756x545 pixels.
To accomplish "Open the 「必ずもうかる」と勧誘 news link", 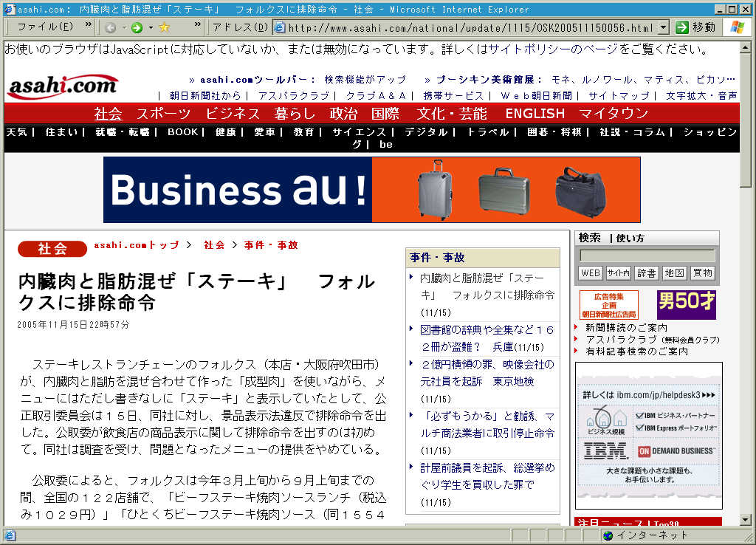I will [x=487, y=425].
